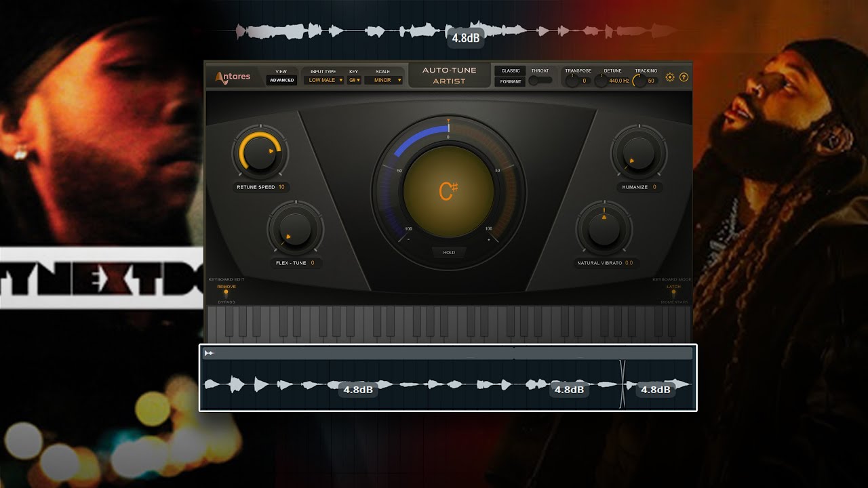Click the Natural Vibrato value 0.0
Viewport: 868px width, 488px height.
pyautogui.click(x=629, y=262)
